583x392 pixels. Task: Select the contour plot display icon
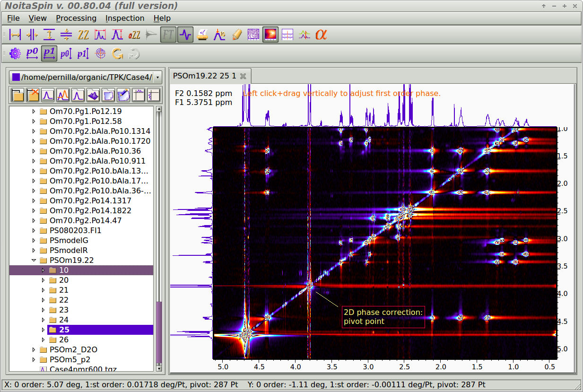[253, 35]
